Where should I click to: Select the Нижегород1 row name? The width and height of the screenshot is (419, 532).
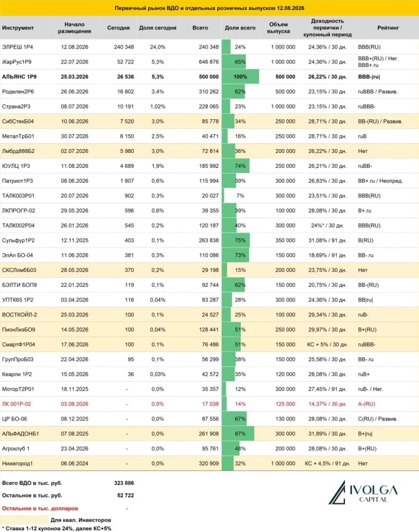pos(17,463)
